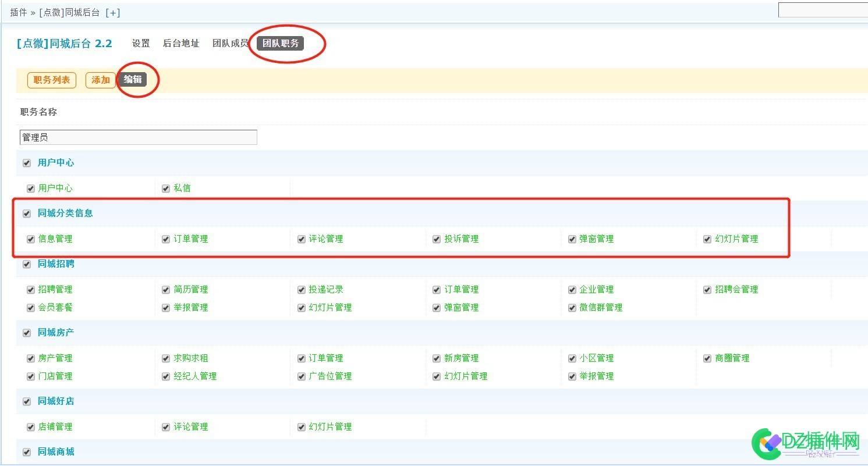The image size is (868, 466).
Task: Toggle the 同城分类信息 group checkbox
Action: click(x=27, y=214)
